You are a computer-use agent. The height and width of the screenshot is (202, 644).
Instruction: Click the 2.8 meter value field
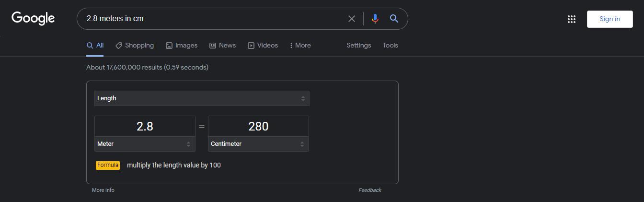[145, 126]
